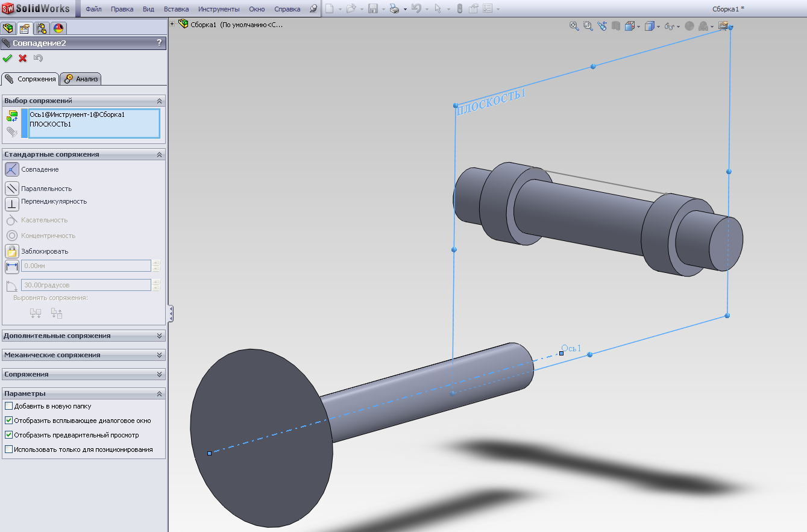Confirm the mate with green checkmark

(7, 58)
